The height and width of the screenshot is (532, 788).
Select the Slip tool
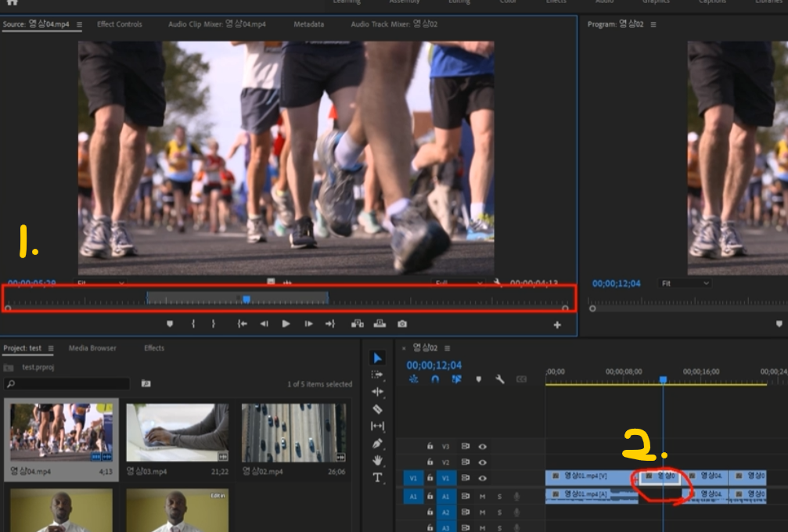tap(377, 426)
